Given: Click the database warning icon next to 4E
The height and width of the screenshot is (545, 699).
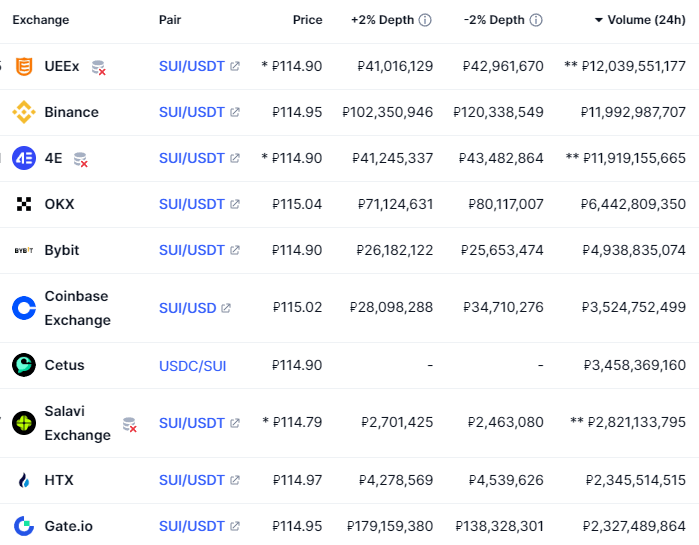Looking at the screenshot, I should pyautogui.click(x=80, y=159).
